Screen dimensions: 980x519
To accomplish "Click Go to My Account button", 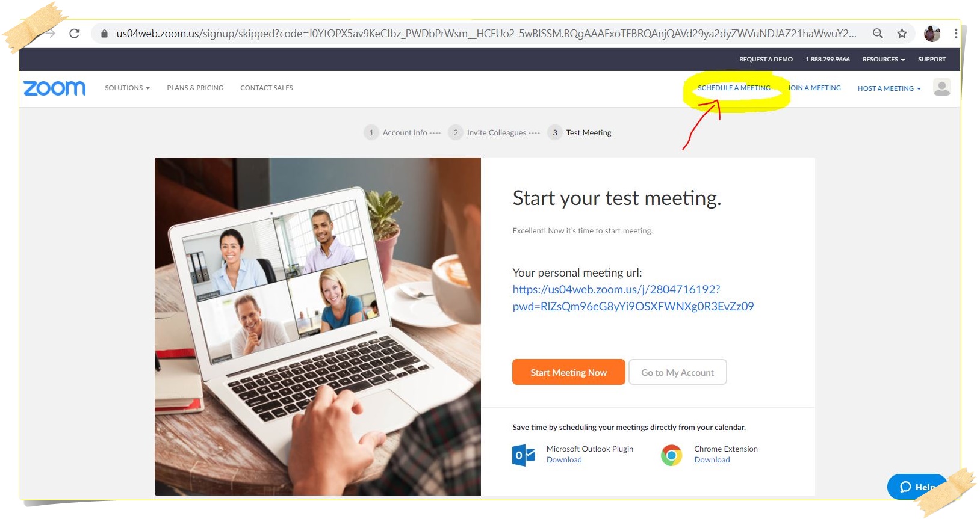I will pos(677,372).
